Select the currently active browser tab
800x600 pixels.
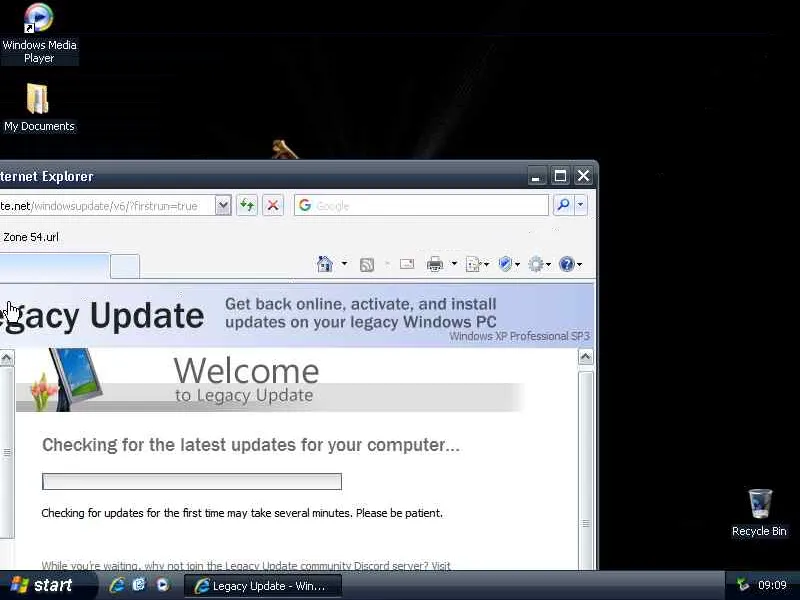(x=55, y=266)
